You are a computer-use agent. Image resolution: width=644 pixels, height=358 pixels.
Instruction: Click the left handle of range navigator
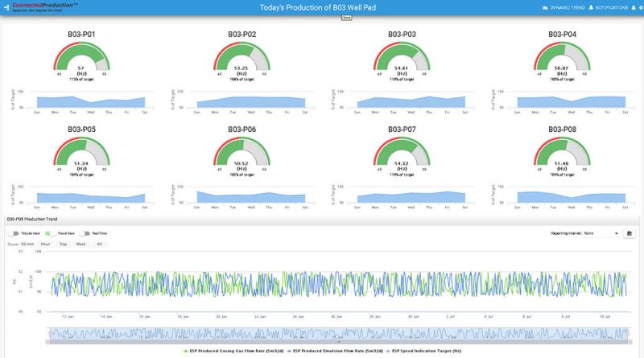[50, 333]
